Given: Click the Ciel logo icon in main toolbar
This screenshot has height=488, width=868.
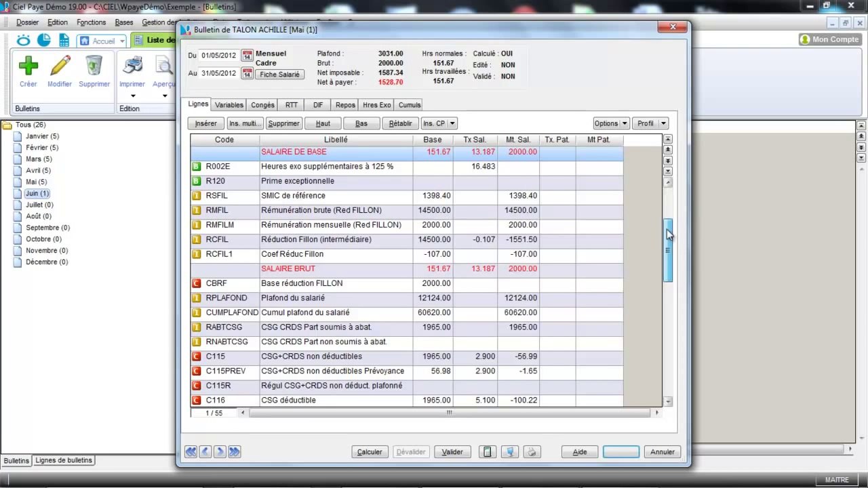Looking at the screenshot, I should click(24, 40).
